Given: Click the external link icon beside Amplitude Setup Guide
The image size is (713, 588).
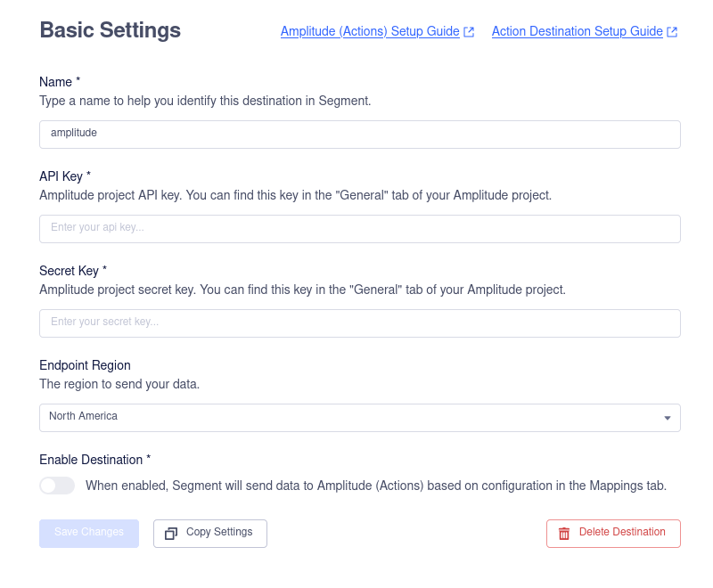Looking at the screenshot, I should point(469,31).
